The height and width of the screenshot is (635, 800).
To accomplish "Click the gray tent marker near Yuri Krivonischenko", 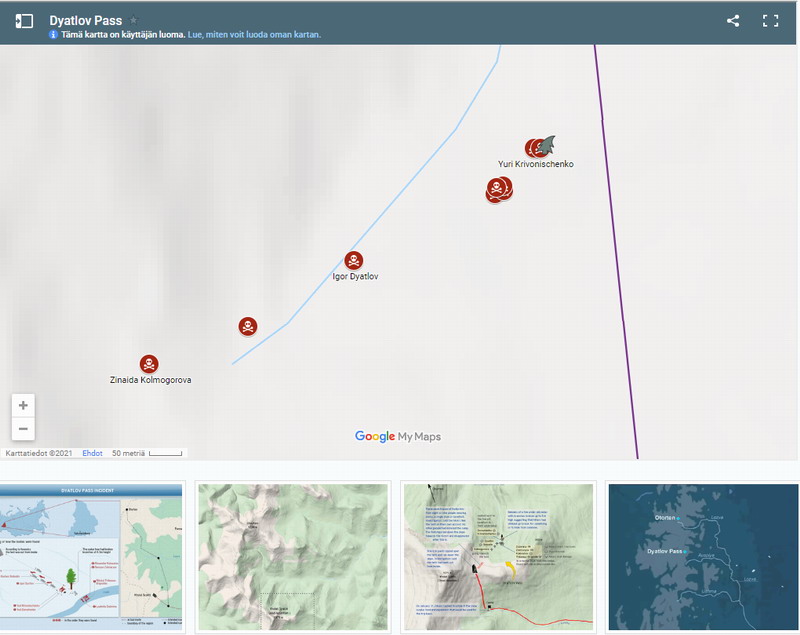I will point(546,145).
